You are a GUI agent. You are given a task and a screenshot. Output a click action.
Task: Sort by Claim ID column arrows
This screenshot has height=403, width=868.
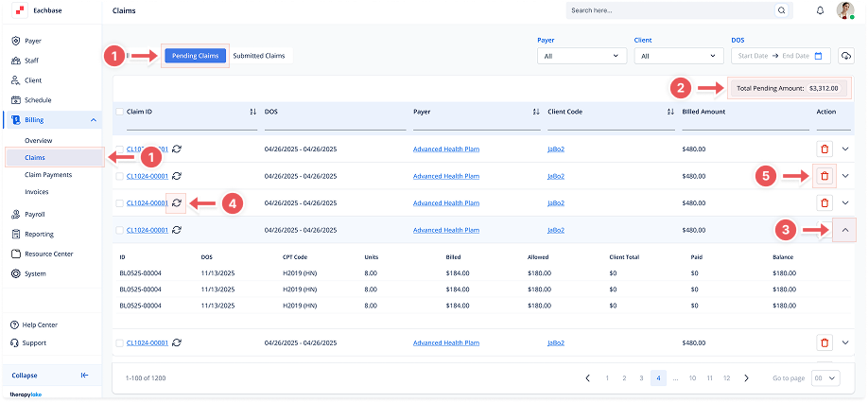[x=252, y=112]
